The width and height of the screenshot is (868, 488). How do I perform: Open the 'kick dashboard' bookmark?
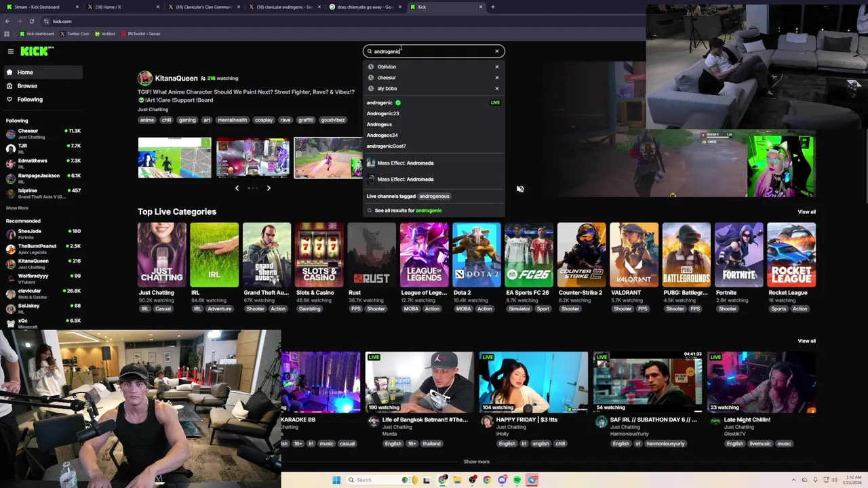pos(37,34)
